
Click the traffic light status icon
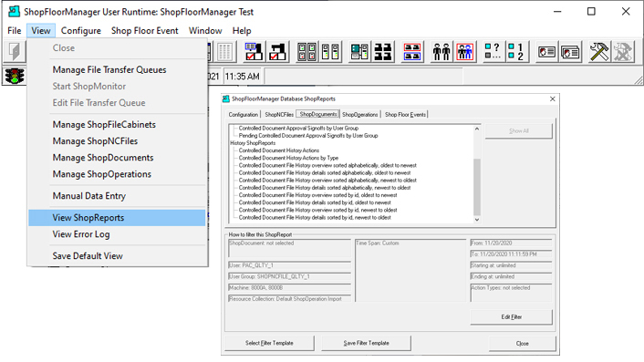point(15,76)
